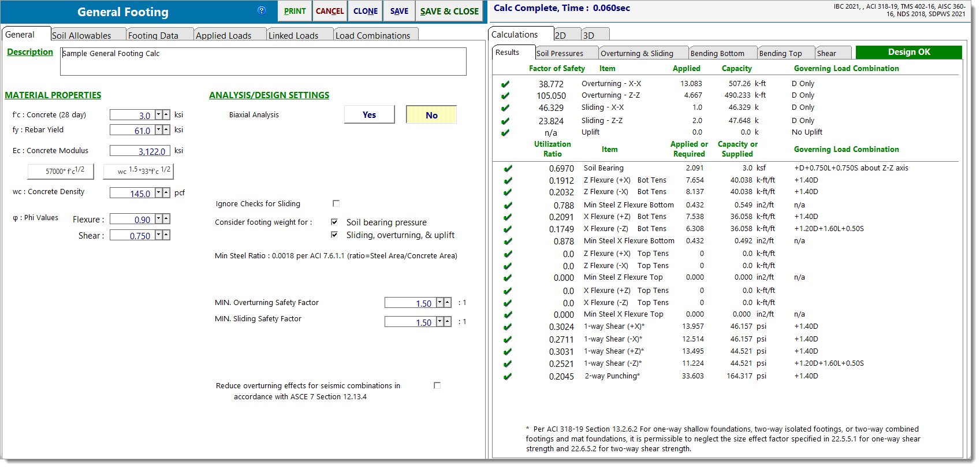Click the Description text field
Screen dimensions: 980x468
[x=263, y=61]
